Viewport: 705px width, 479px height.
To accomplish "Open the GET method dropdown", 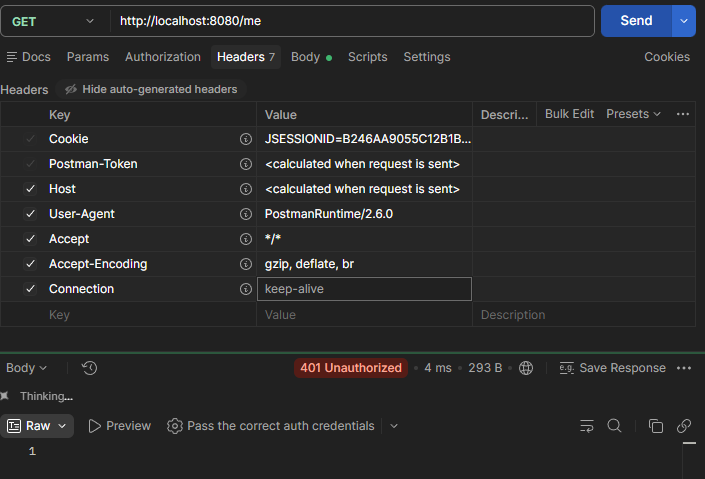I will [x=53, y=21].
